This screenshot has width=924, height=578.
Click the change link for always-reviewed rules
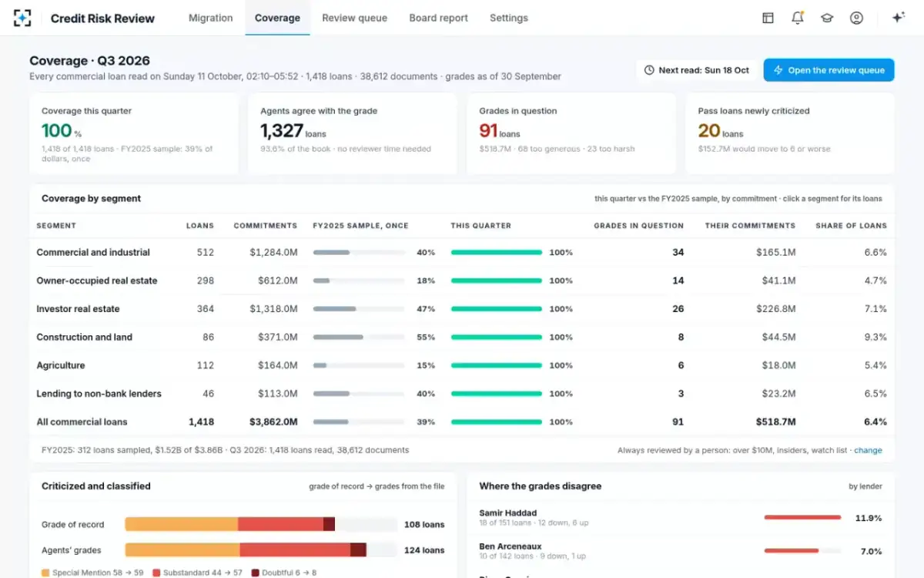pos(868,450)
